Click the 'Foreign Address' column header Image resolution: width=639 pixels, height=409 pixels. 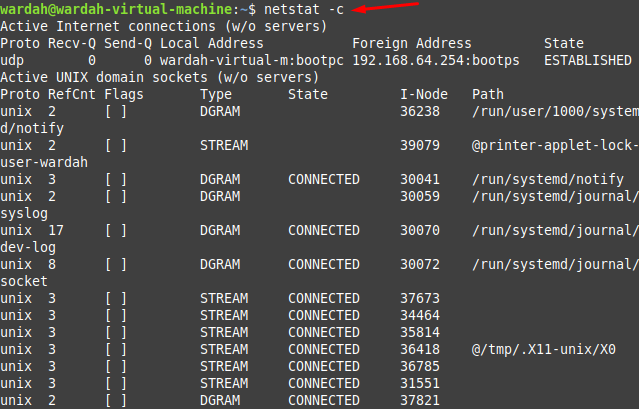click(412, 43)
